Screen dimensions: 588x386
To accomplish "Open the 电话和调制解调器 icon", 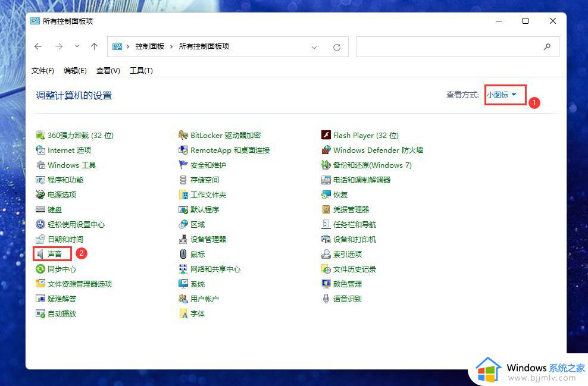I will [326, 180].
